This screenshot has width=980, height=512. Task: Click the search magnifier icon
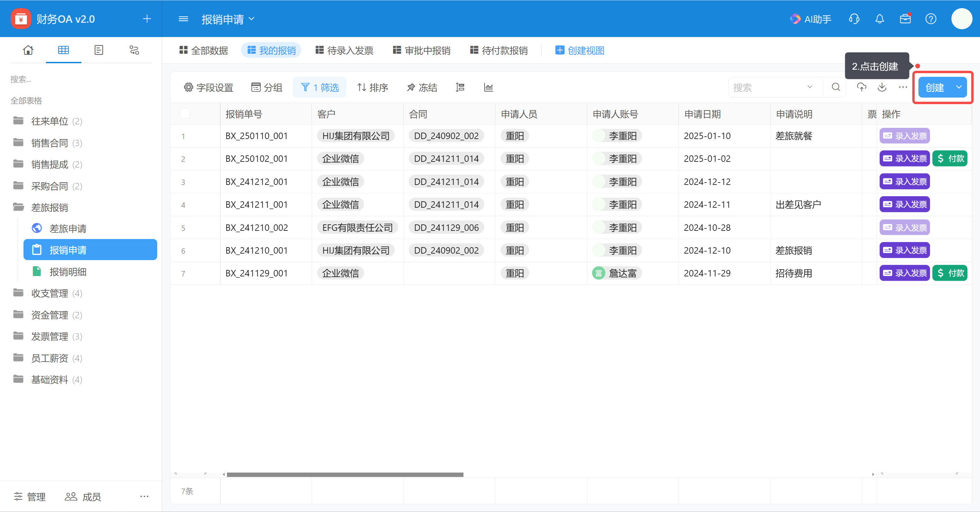836,87
